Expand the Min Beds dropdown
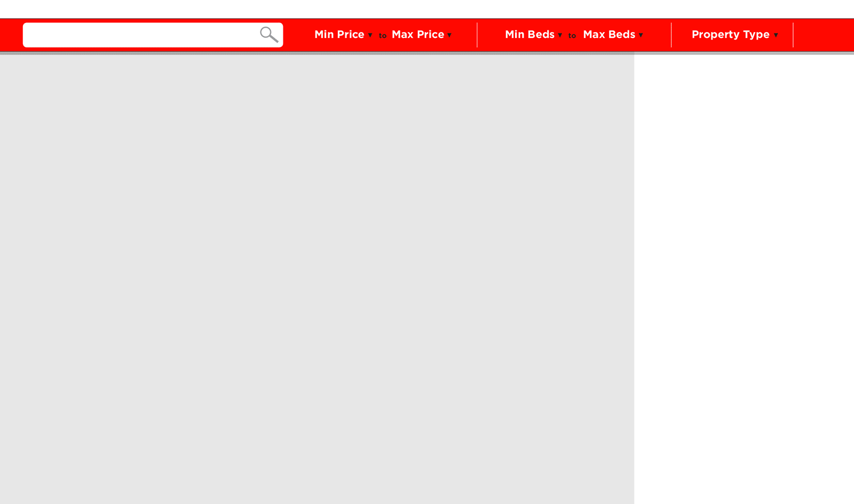 pyautogui.click(x=533, y=35)
